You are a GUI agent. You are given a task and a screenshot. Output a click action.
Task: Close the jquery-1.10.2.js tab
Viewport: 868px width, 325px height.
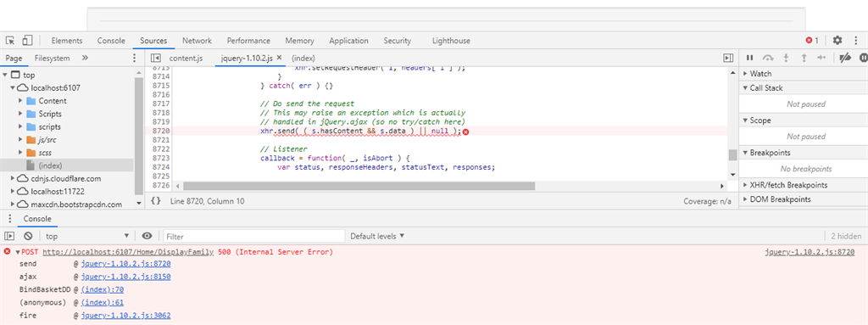tap(279, 57)
